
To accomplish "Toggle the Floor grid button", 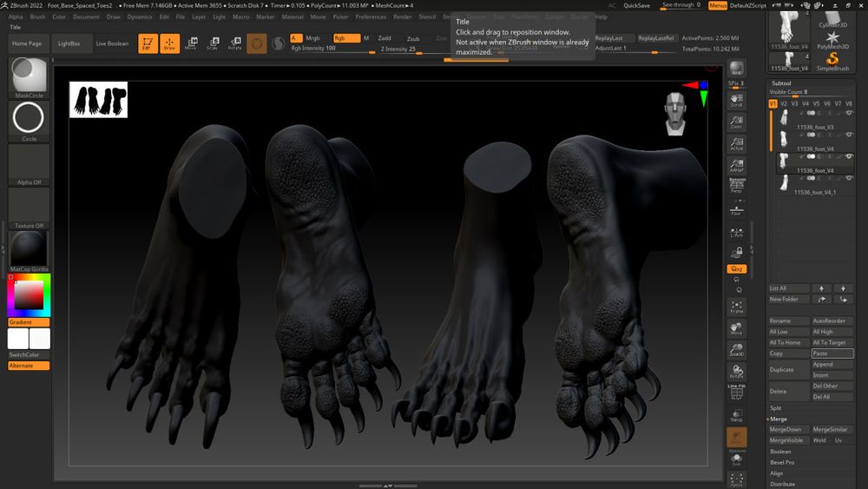I will click(x=736, y=210).
